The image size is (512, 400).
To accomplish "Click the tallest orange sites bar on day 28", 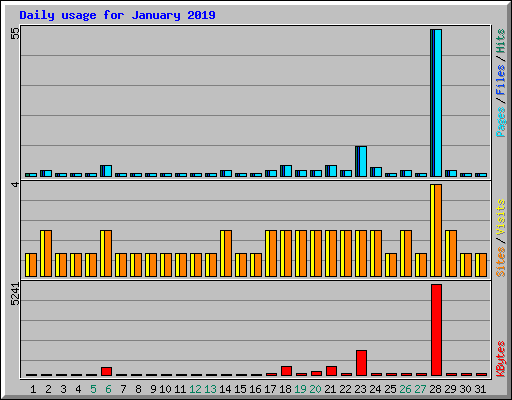I will coord(438,230).
